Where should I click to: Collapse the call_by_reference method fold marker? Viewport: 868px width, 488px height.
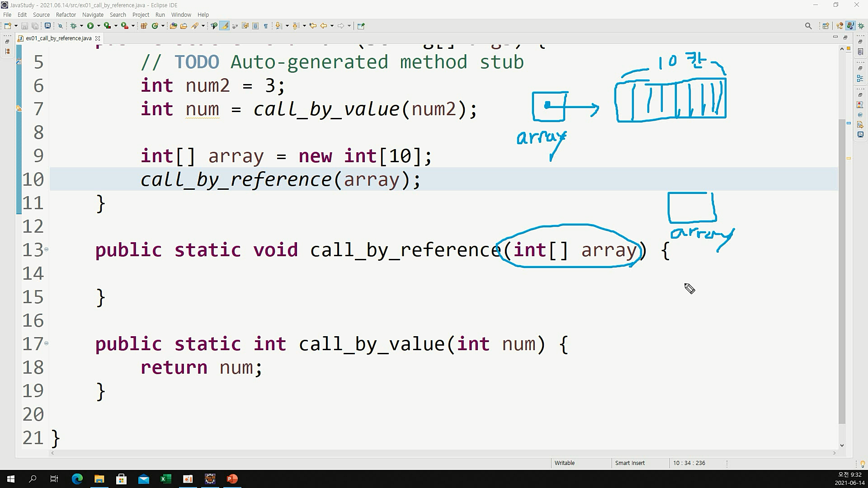pyautogui.click(x=46, y=249)
